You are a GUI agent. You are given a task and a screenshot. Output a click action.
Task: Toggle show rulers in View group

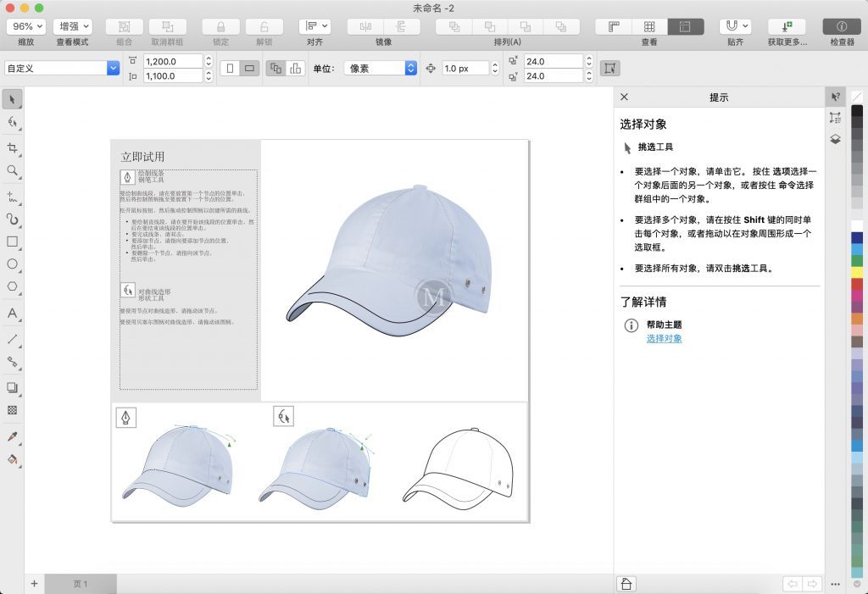point(612,27)
